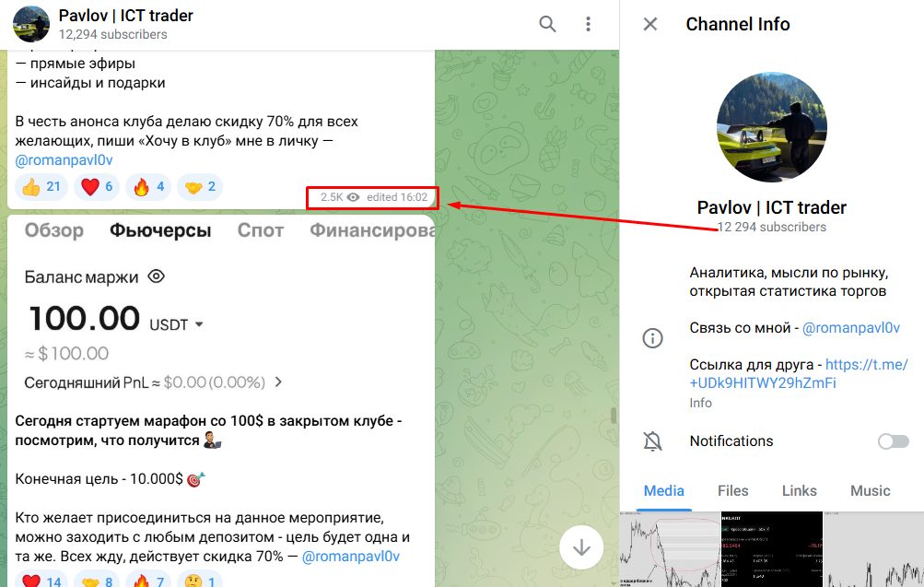Open the first media thumbnail chart
924x587 pixels.
tap(669, 550)
